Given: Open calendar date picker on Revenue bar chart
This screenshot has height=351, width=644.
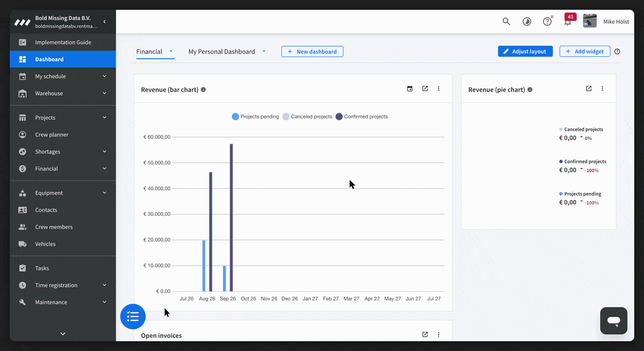Looking at the screenshot, I should pyautogui.click(x=409, y=89).
